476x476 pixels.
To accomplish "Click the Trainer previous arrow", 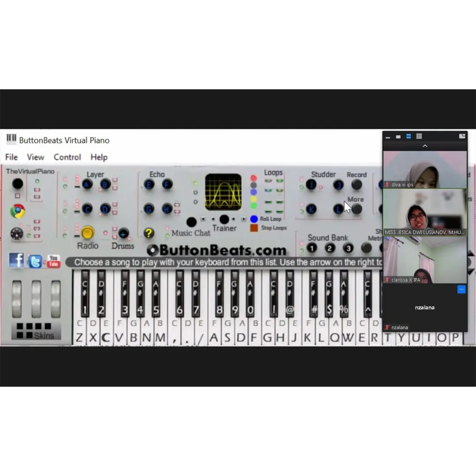I will 203,219.
